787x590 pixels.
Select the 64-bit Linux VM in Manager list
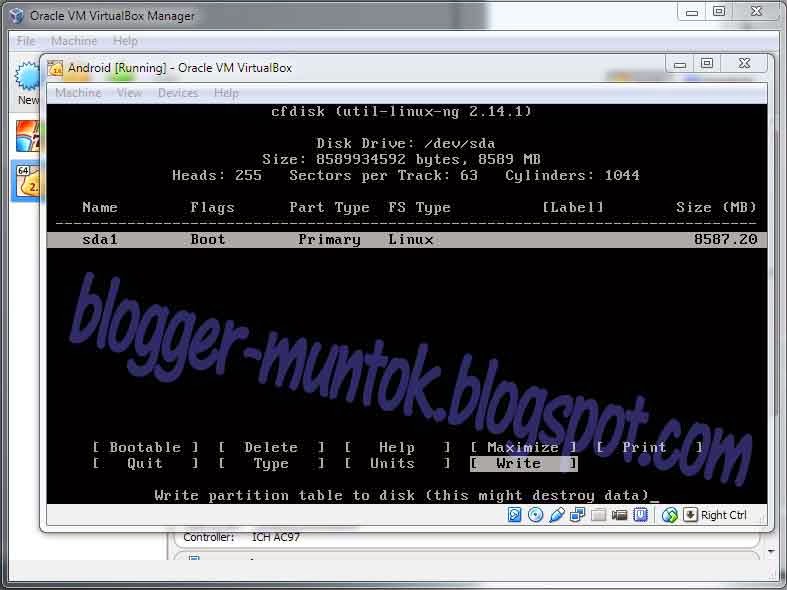(27, 181)
